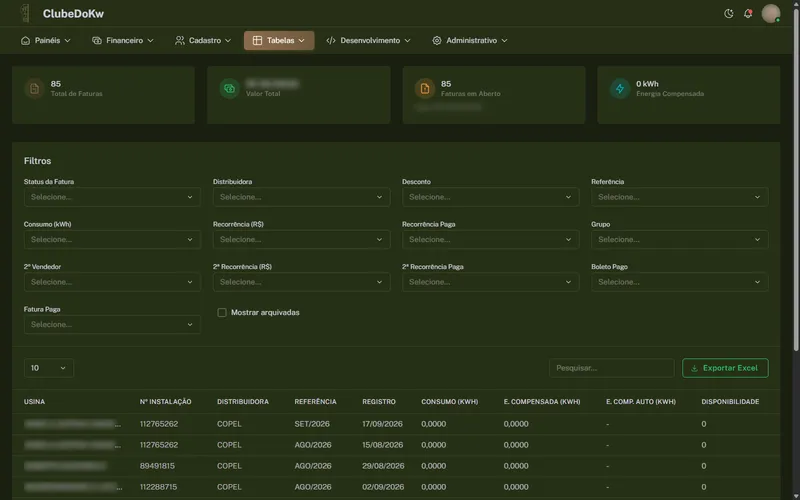Click registro date 17/09/2026
Image resolution: width=800 pixels, height=500 pixels.
pos(383,424)
